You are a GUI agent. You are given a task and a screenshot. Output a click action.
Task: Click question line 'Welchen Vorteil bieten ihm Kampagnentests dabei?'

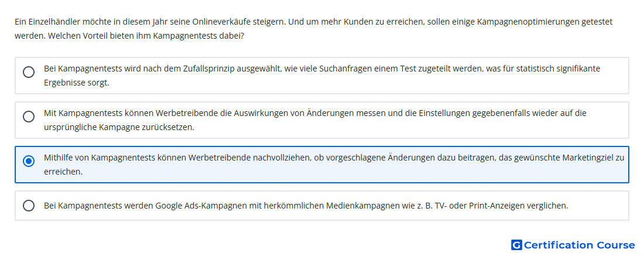click(146, 36)
